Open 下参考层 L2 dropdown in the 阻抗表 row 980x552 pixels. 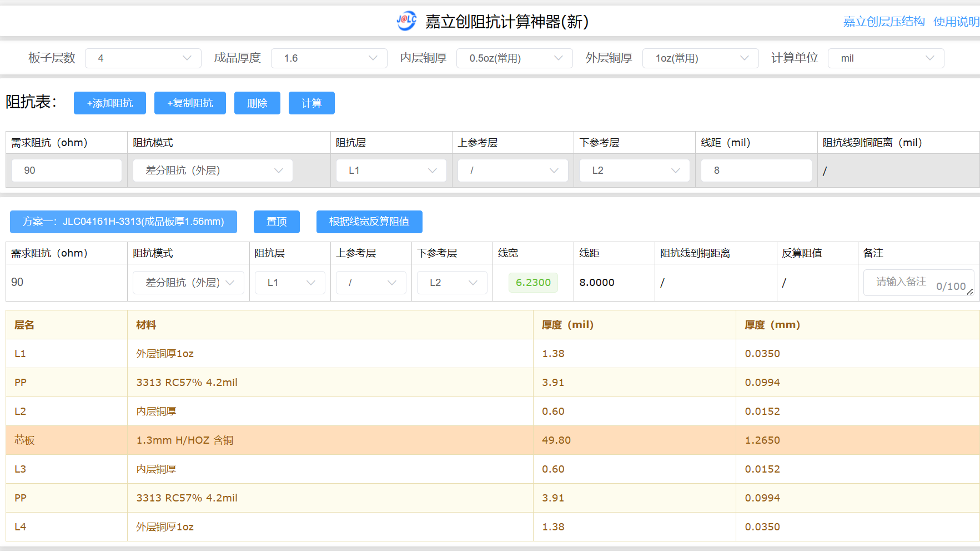(635, 170)
